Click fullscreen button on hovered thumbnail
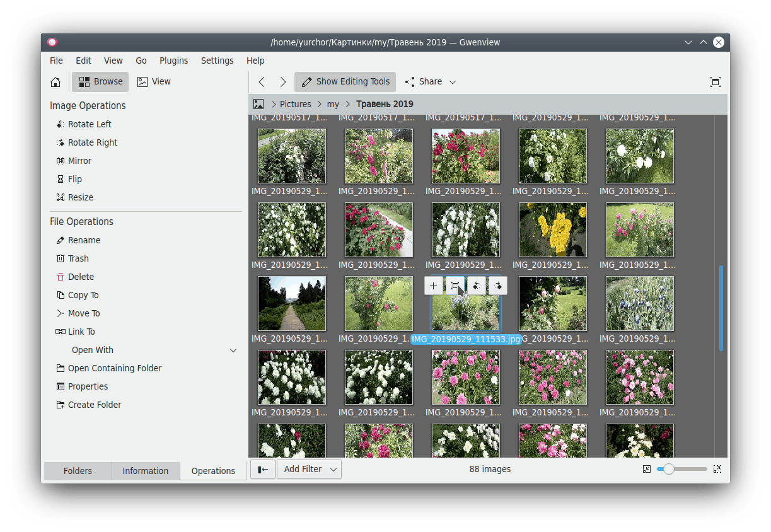Image resolution: width=771 pixels, height=532 pixels. [x=455, y=286]
